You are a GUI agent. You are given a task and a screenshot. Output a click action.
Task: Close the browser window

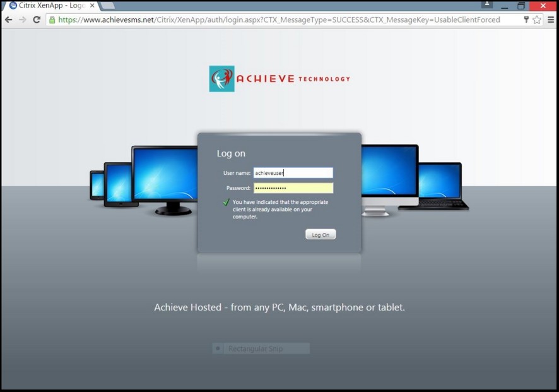pos(543,6)
